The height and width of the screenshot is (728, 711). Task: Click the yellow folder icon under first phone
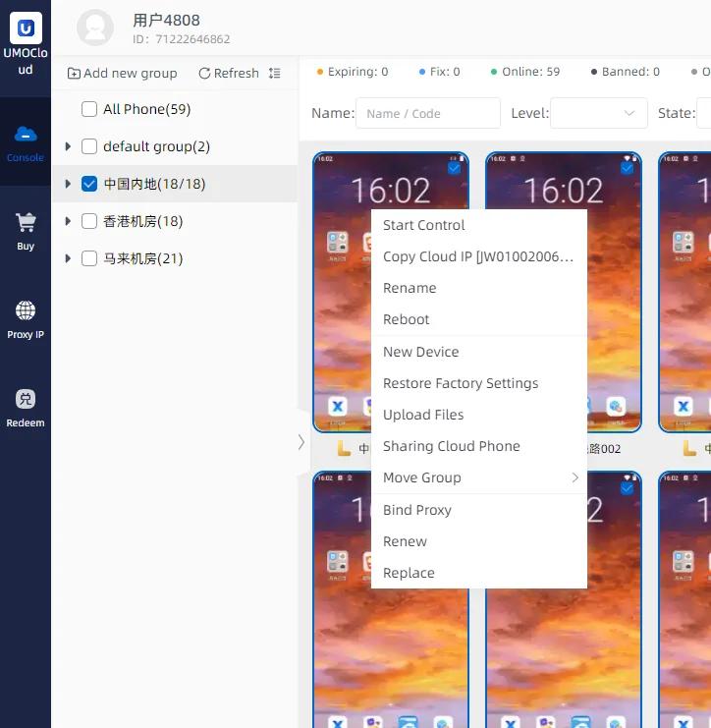(x=344, y=448)
